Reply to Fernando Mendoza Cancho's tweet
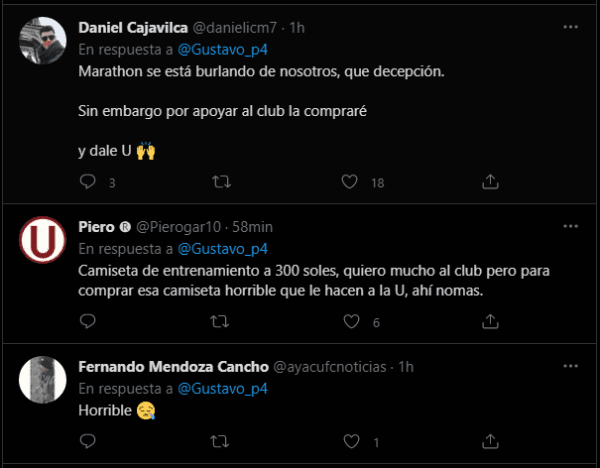The image size is (600, 468). [87, 441]
